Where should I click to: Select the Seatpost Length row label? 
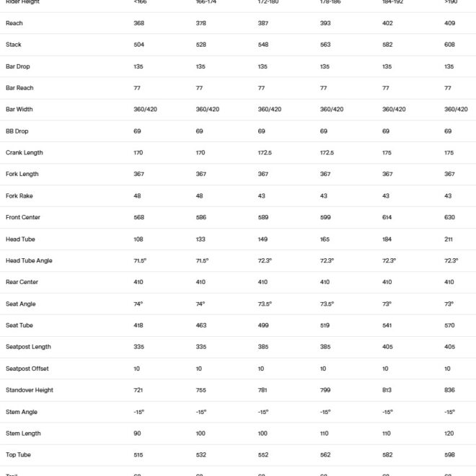pyautogui.click(x=28, y=347)
